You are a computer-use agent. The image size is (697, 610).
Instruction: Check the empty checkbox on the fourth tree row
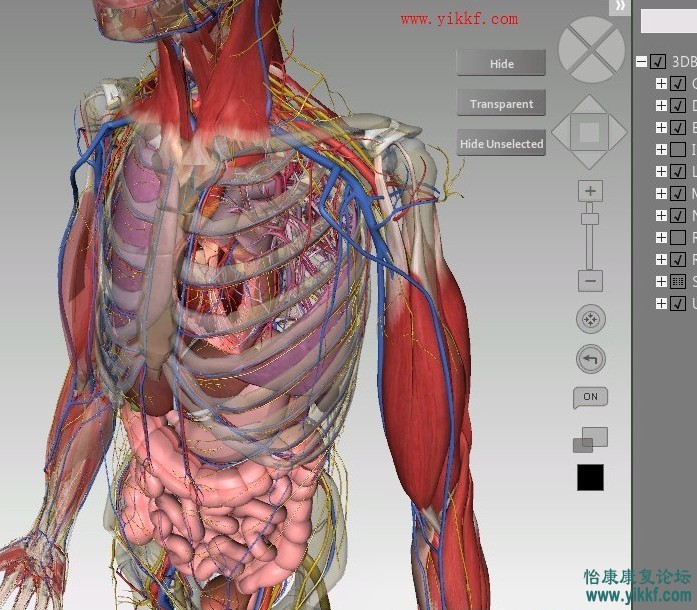point(678,150)
